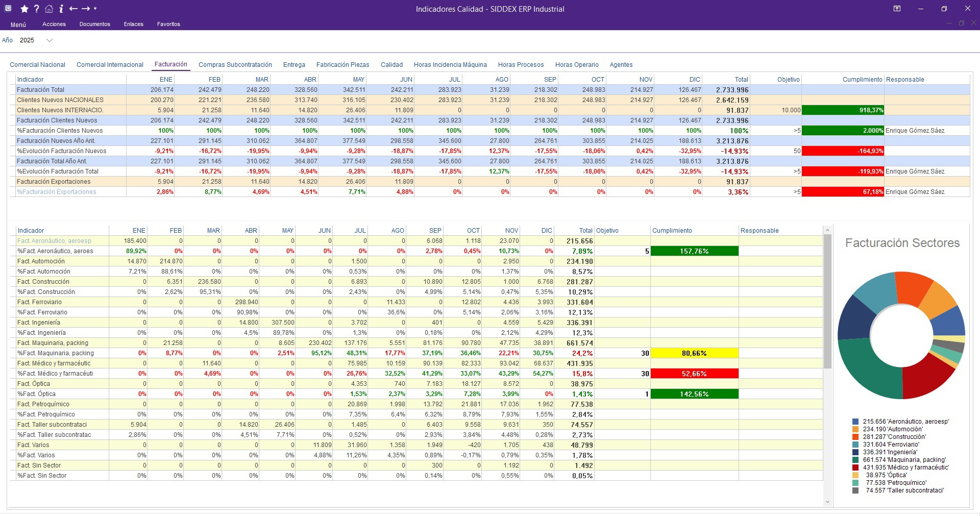The width and height of the screenshot is (980, 516).
Task: Click the Cumplimiento column header in top table
Action: [x=862, y=80]
